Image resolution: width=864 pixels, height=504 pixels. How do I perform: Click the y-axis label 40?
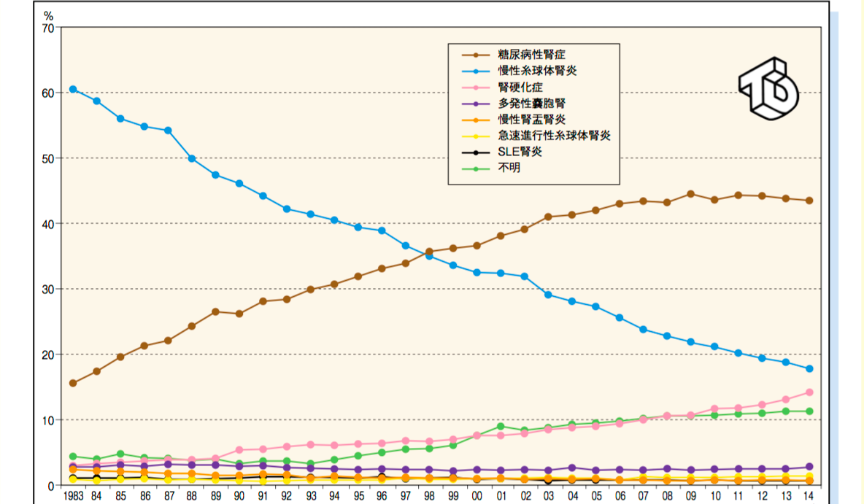tap(48, 224)
